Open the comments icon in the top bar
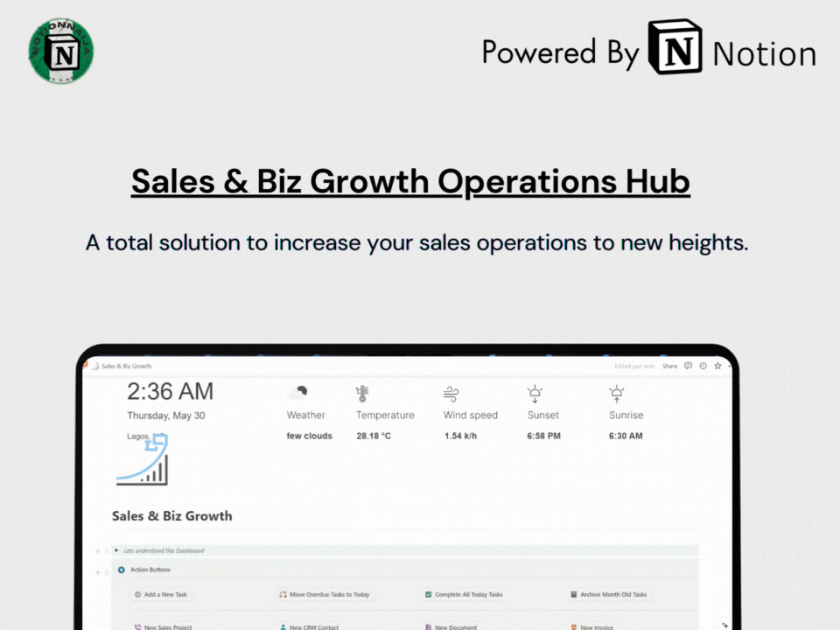 [x=689, y=366]
